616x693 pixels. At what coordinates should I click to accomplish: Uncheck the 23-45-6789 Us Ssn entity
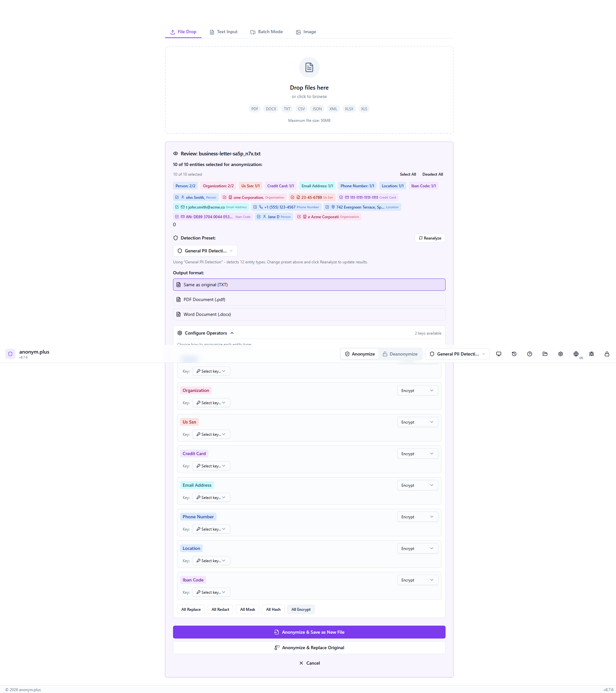(x=293, y=197)
